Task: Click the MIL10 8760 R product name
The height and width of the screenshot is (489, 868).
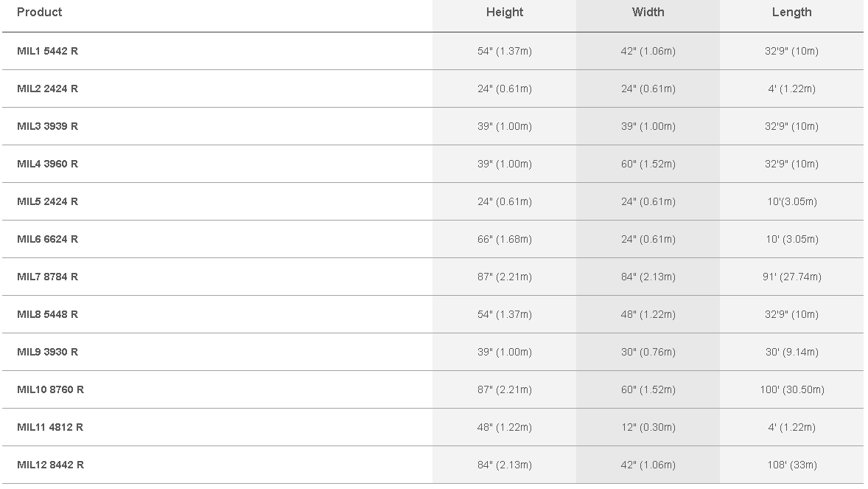Action: pyautogui.click(x=50, y=389)
